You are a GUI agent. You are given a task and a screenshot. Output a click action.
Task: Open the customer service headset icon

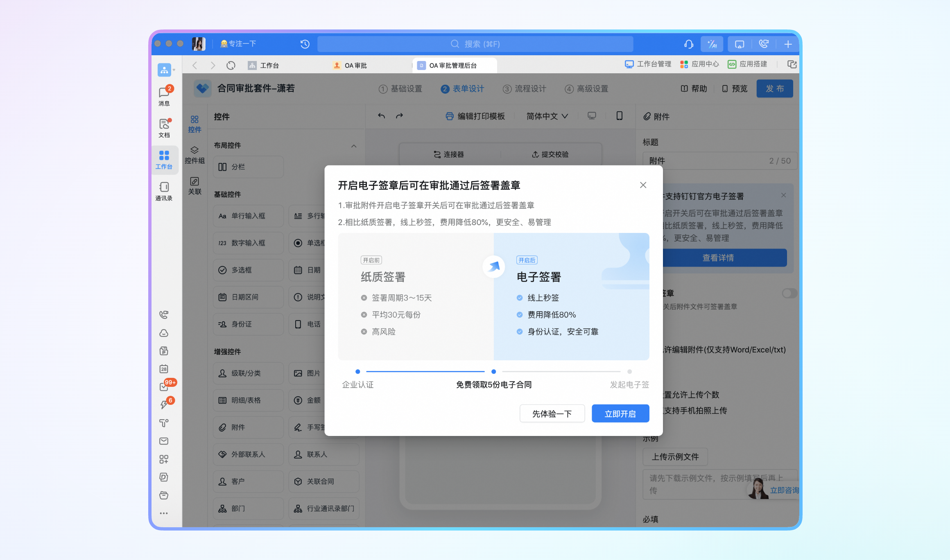(688, 44)
